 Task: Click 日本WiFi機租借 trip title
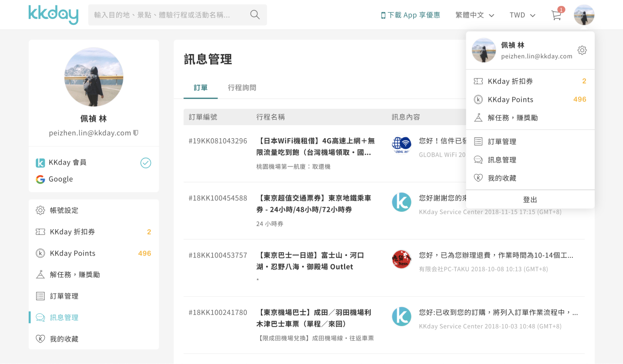315,146
